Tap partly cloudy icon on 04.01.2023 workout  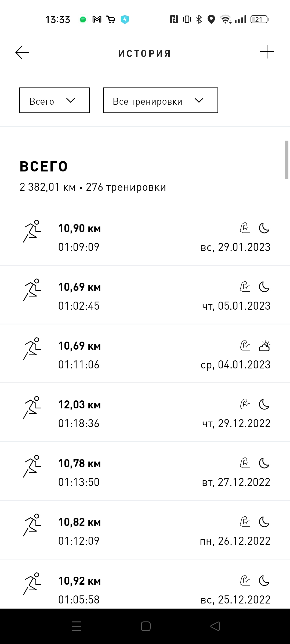point(264,346)
